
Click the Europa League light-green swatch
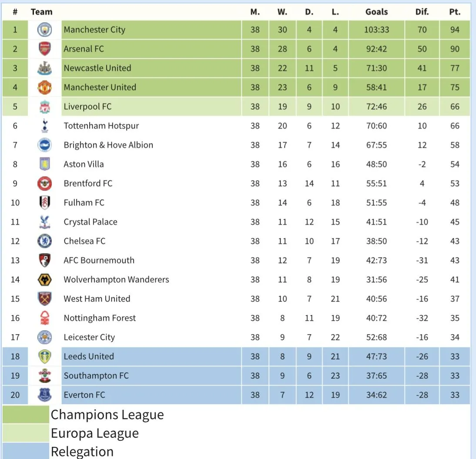[x=26, y=433]
